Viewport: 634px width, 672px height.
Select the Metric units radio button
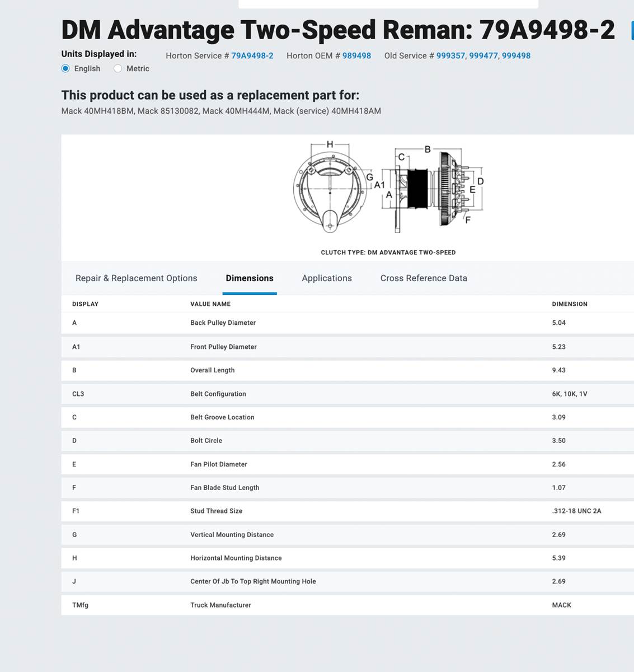click(118, 68)
